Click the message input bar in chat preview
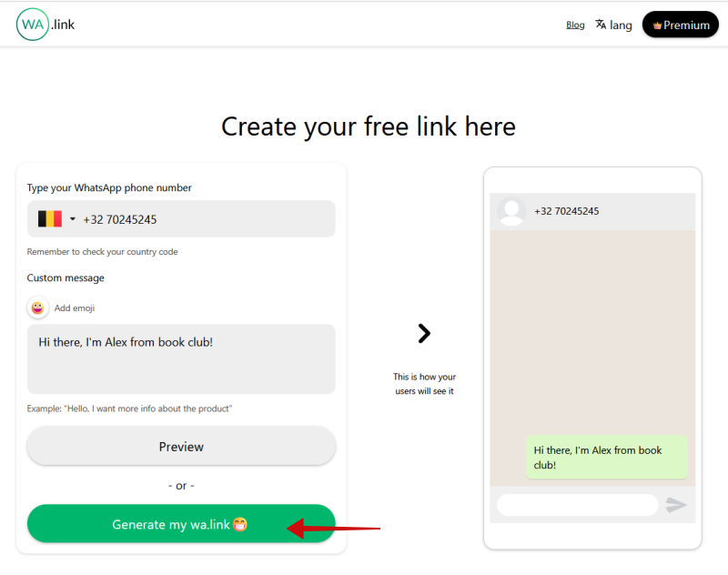This screenshot has height=575, width=728. (578, 504)
